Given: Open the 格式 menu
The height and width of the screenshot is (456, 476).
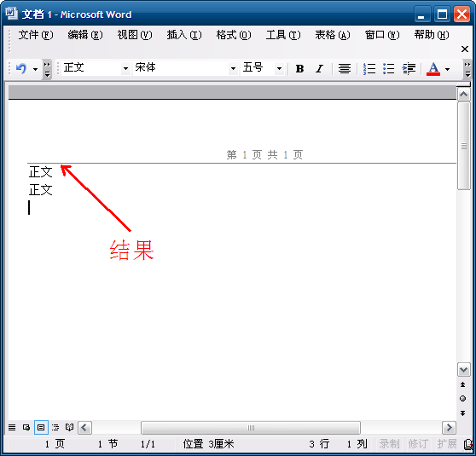Looking at the screenshot, I should click(234, 35).
